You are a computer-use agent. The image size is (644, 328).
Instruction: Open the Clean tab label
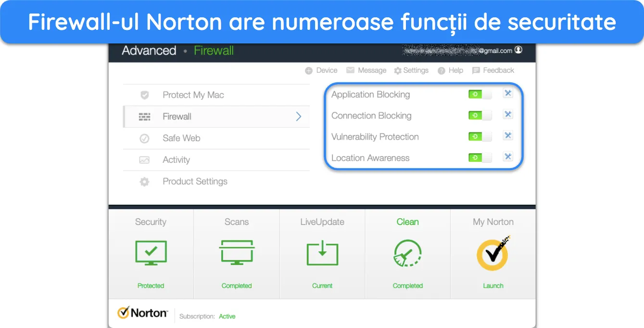pos(407,222)
